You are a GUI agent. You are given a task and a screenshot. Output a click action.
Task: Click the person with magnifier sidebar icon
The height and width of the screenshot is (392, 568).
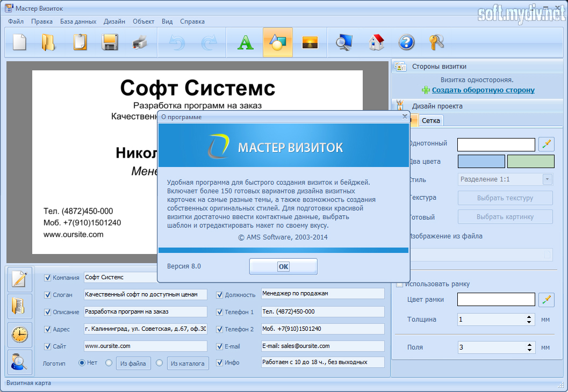[x=20, y=362]
